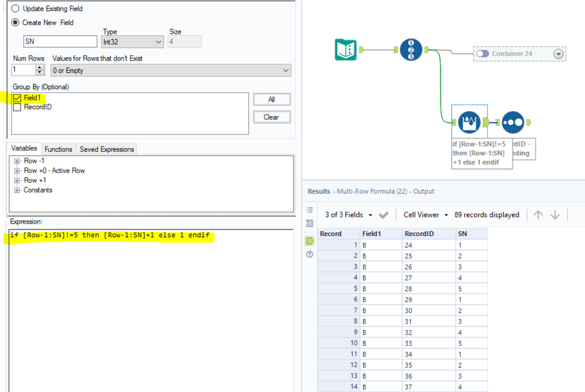
Task: Click the green output connection icon in Results sidebar
Action: tap(309, 241)
